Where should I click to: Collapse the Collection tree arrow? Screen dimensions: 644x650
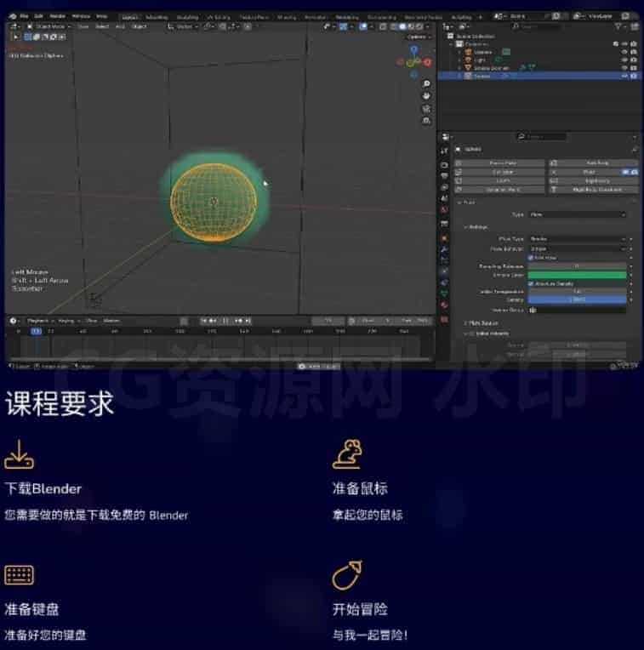coord(451,44)
